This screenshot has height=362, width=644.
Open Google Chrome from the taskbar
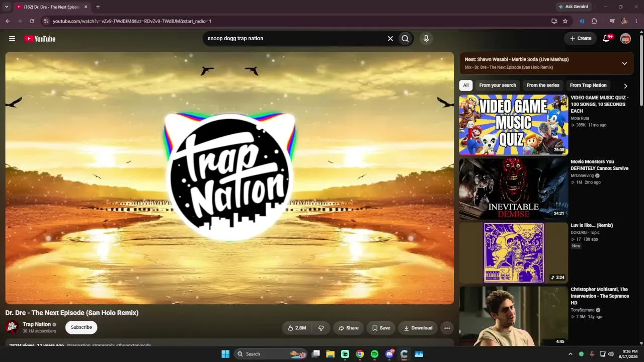click(360, 354)
